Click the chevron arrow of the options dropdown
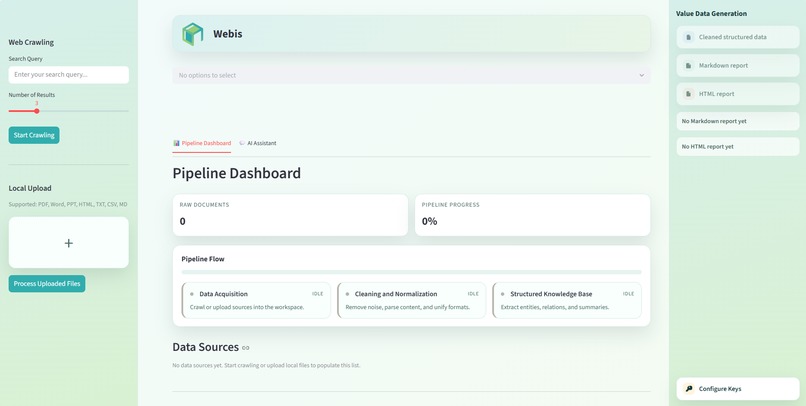806x406 pixels. [642, 75]
